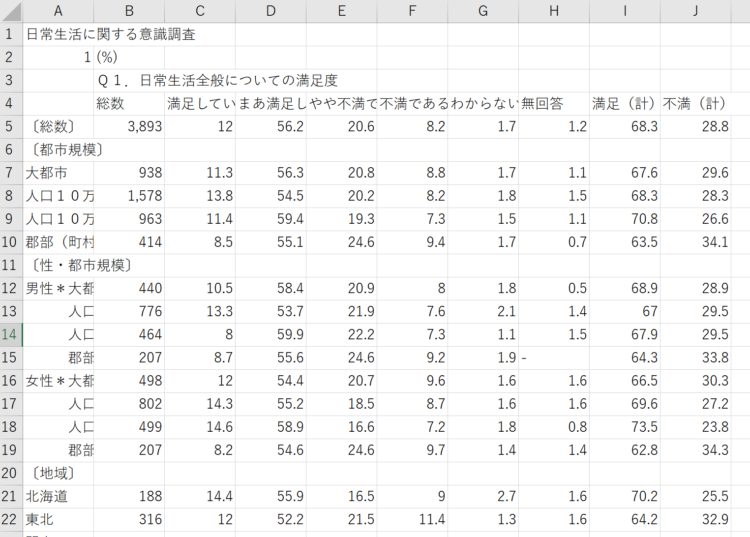Click the 〔地域〕 section label

[x=53, y=473]
